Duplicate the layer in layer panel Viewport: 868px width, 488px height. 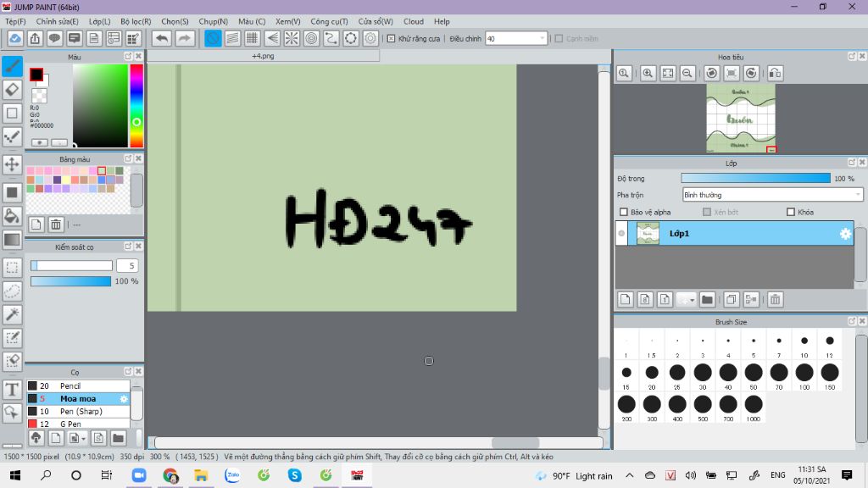tap(732, 299)
